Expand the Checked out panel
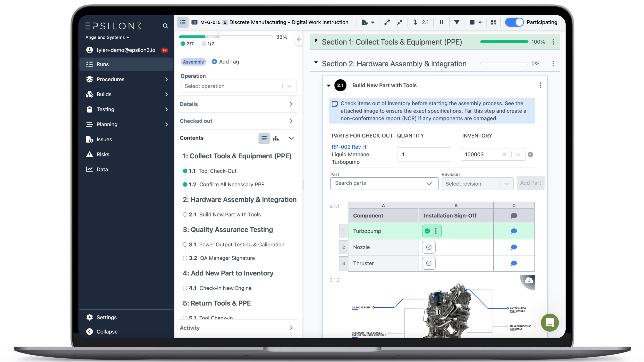This screenshot has width=644, height=362. point(238,121)
